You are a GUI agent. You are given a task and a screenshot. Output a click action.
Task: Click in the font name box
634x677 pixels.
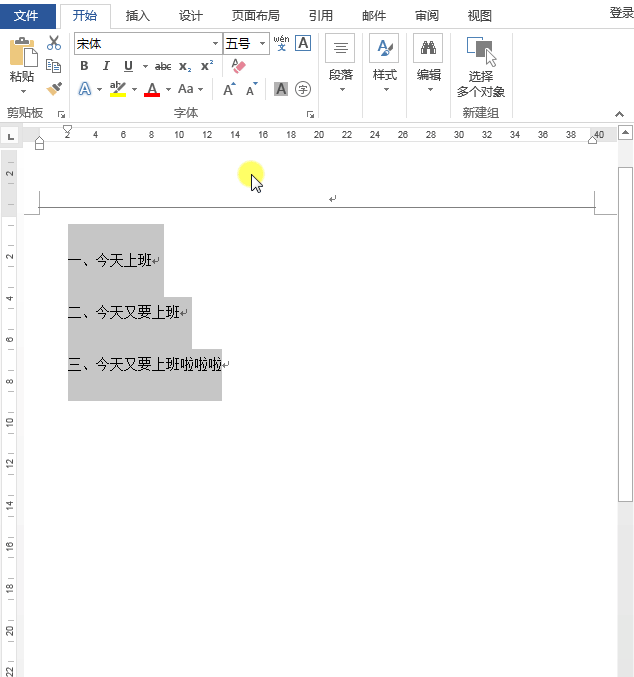point(143,44)
